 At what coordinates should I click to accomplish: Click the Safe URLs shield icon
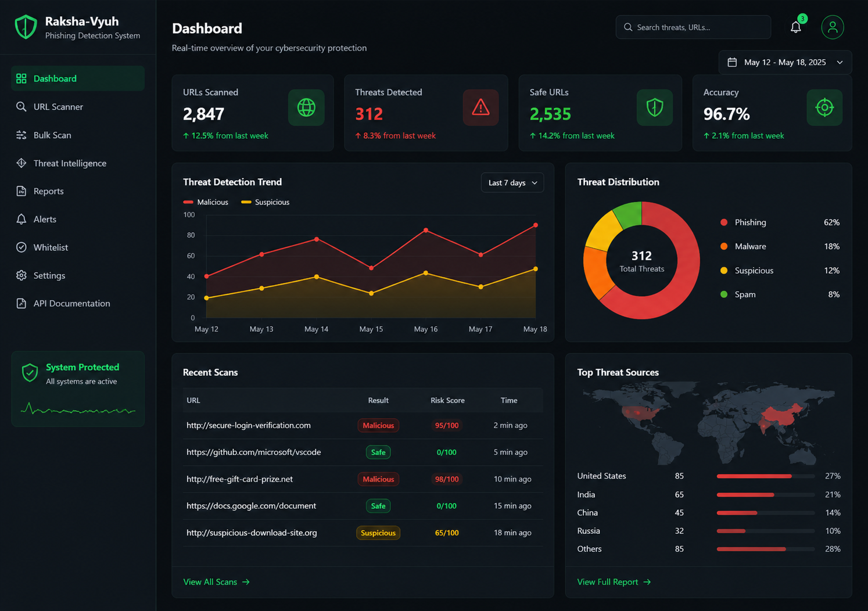click(655, 107)
